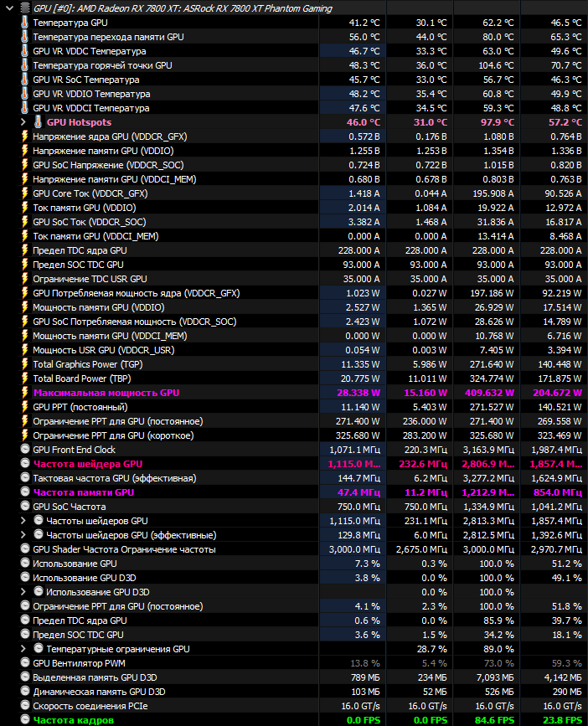
Task: Click the 57.2 °C average hotspots value
Action: tap(565, 122)
